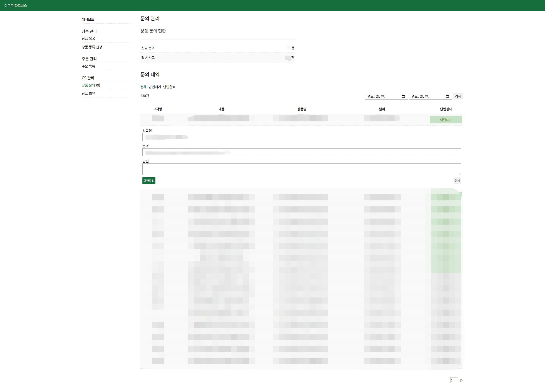Navigate to 주문 목록

pyautogui.click(x=88, y=66)
